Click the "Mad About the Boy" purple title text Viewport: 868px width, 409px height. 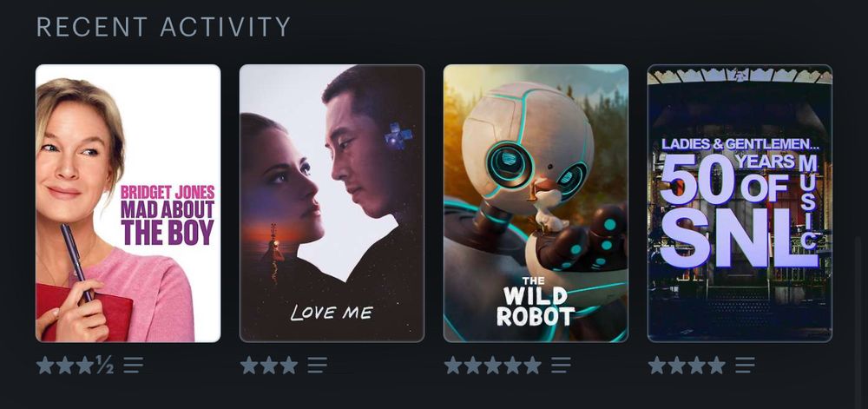(168, 223)
